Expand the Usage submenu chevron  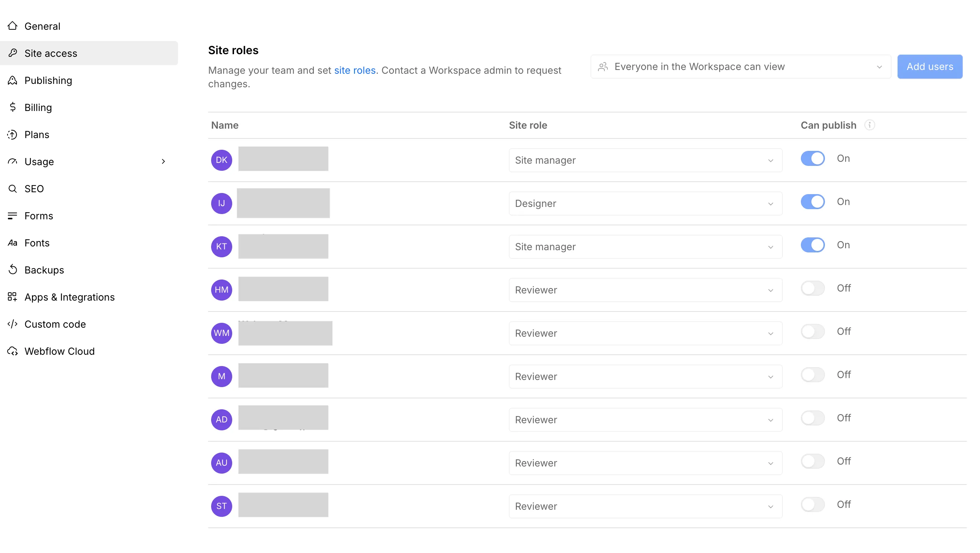163,162
